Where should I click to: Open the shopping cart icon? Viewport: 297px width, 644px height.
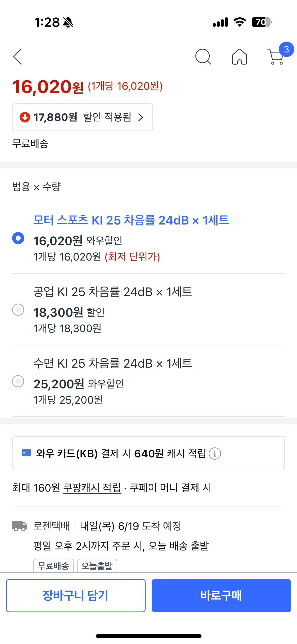276,57
